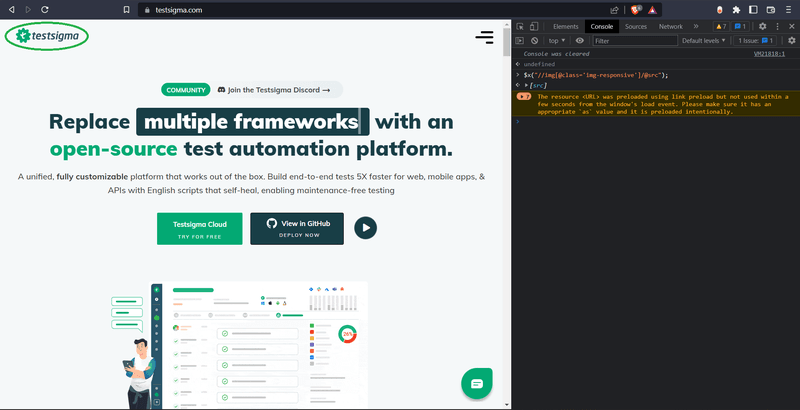Click the page vertical scrollbar thumb
This screenshot has height=410, width=800.
pos(507,41)
